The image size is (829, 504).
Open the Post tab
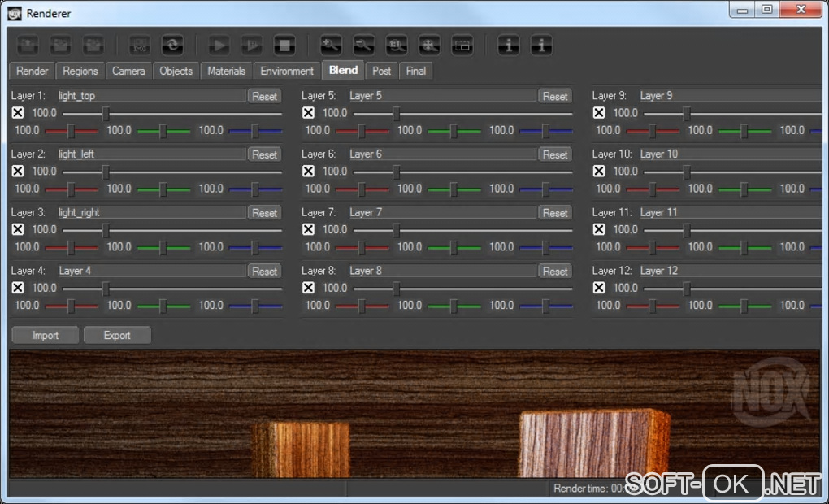381,71
